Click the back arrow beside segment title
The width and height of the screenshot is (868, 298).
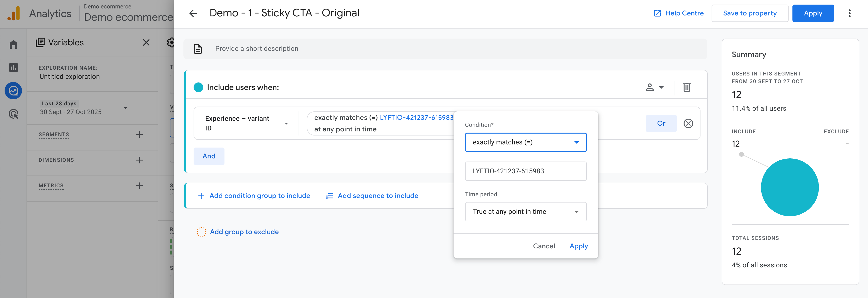click(193, 14)
